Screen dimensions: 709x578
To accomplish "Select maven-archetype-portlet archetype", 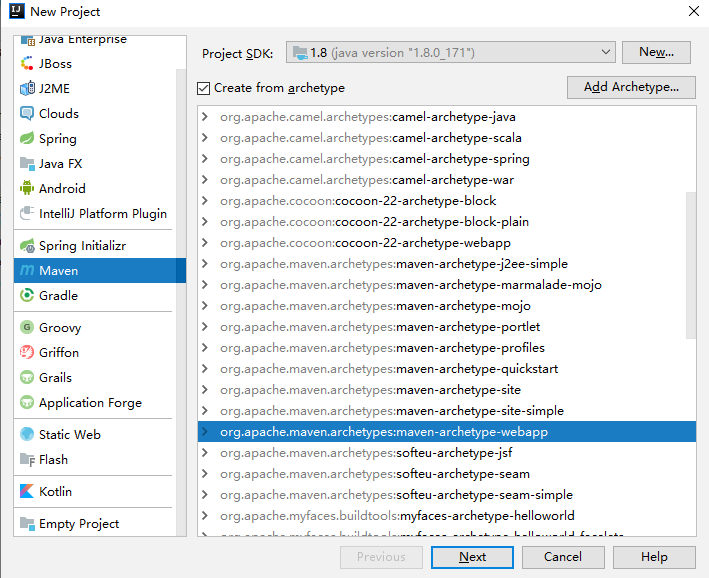I will [447, 327].
